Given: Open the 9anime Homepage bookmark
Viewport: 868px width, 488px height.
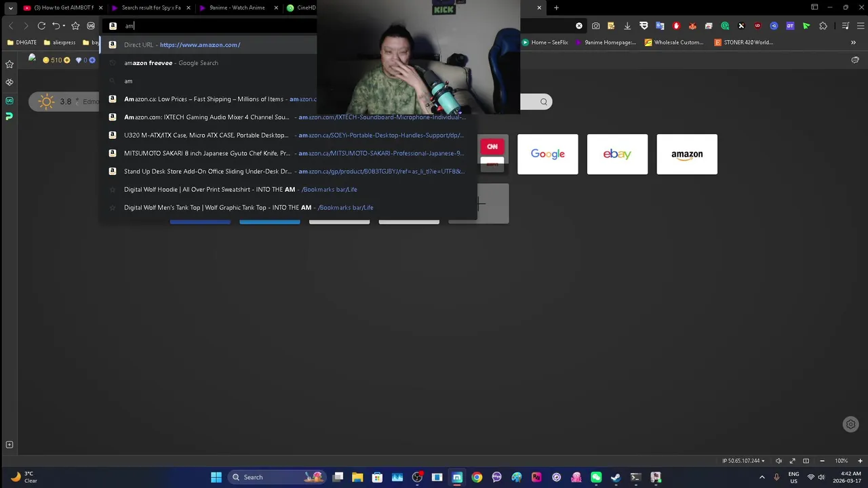Looking at the screenshot, I should coord(606,42).
